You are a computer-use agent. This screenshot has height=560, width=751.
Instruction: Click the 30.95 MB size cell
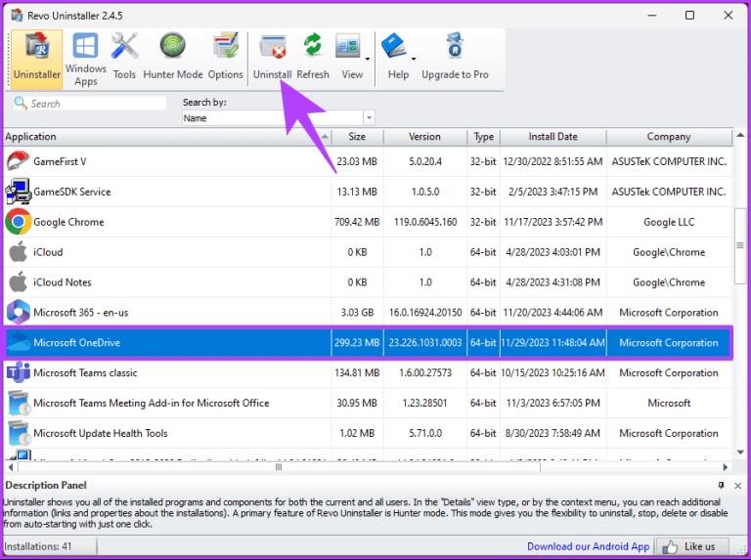click(x=357, y=403)
